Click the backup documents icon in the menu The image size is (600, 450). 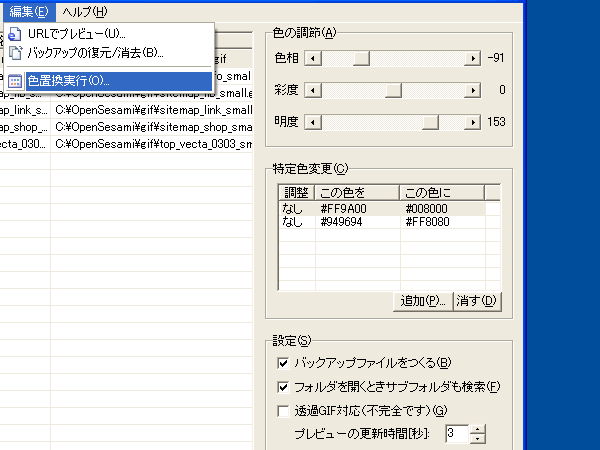click(15, 53)
